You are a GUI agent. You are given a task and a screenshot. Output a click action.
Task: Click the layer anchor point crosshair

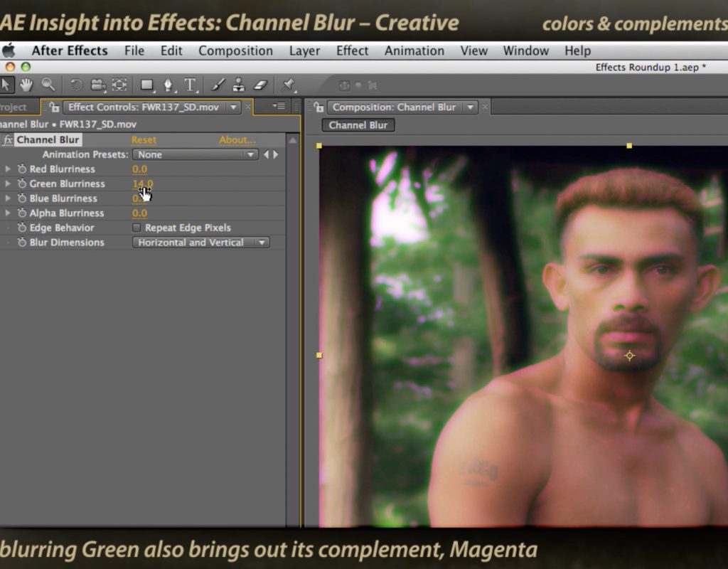click(630, 356)
